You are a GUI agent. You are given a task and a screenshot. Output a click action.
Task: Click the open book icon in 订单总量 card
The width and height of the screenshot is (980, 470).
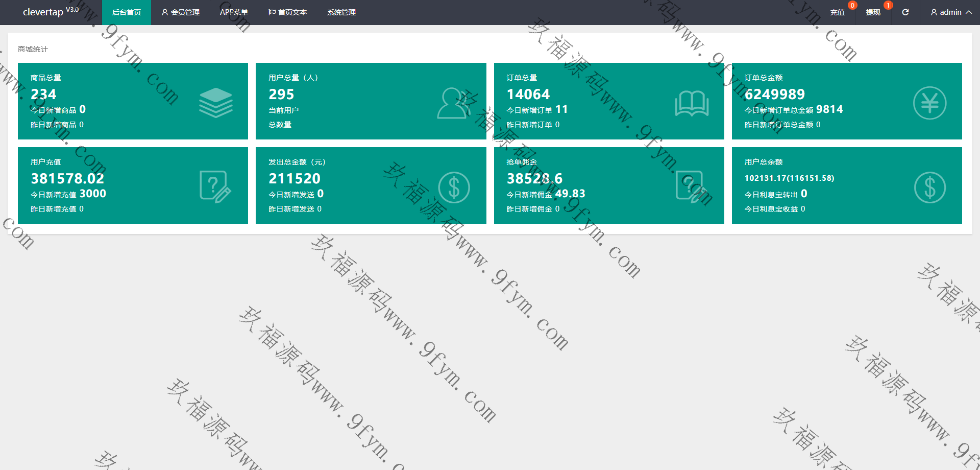[x=692, y=103]
